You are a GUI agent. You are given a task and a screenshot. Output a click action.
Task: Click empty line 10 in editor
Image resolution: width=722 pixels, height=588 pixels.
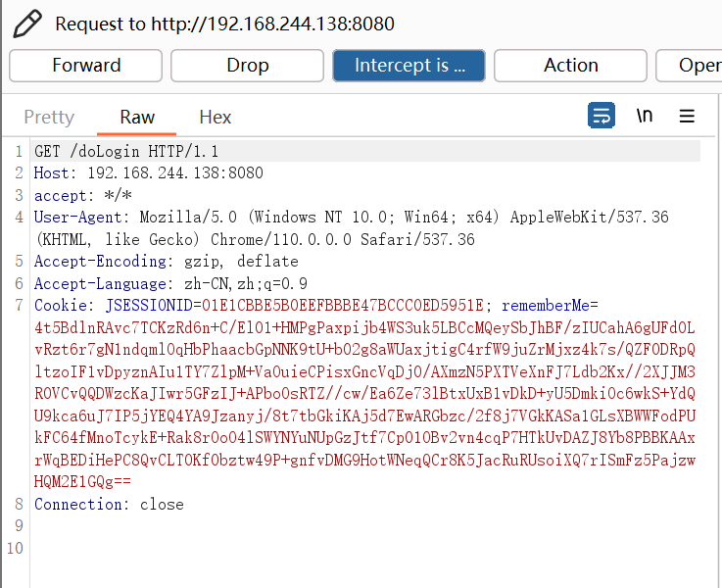tap(367, 548)
